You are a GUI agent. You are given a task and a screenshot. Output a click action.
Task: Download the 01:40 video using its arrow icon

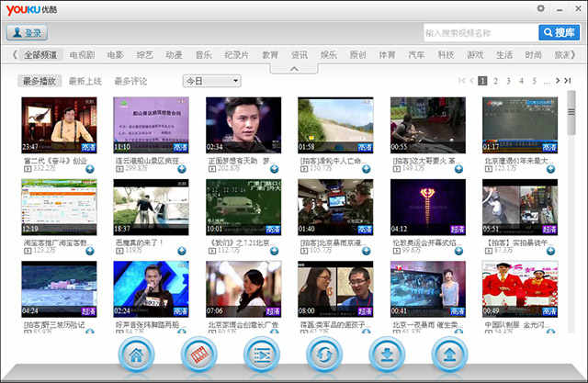pos(367,251)
